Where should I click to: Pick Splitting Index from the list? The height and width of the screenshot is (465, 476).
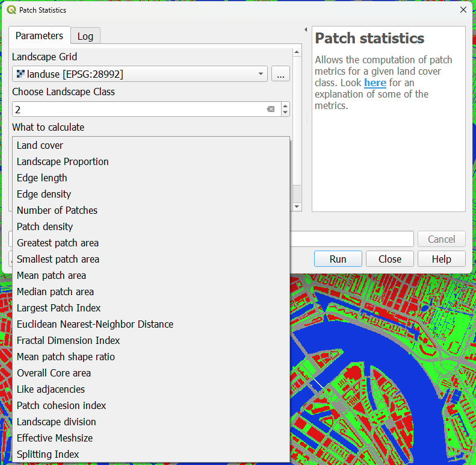pos(48,454)
